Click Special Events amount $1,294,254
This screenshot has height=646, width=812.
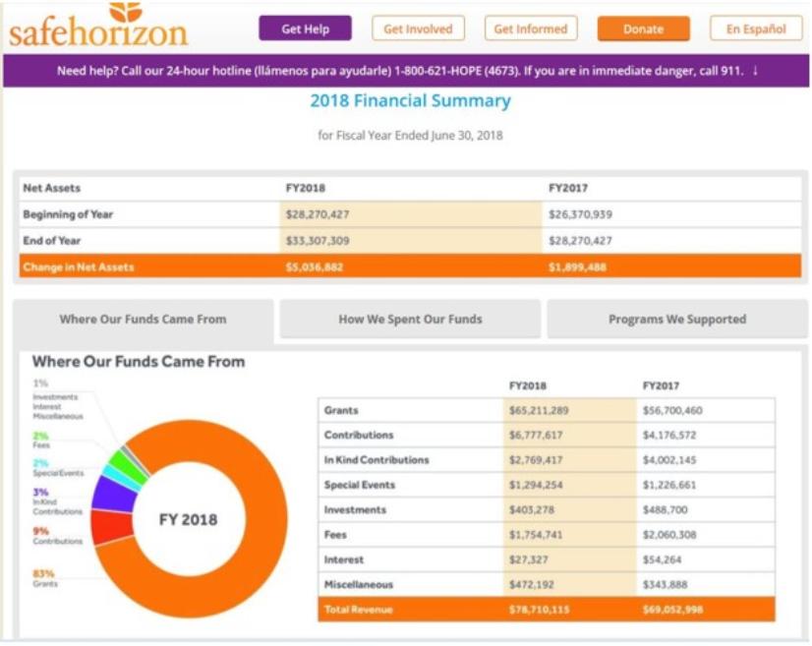tap(536, 486)
